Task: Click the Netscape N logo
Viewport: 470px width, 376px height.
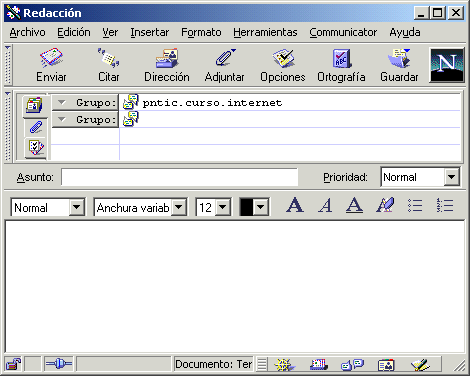Action: 447,65
